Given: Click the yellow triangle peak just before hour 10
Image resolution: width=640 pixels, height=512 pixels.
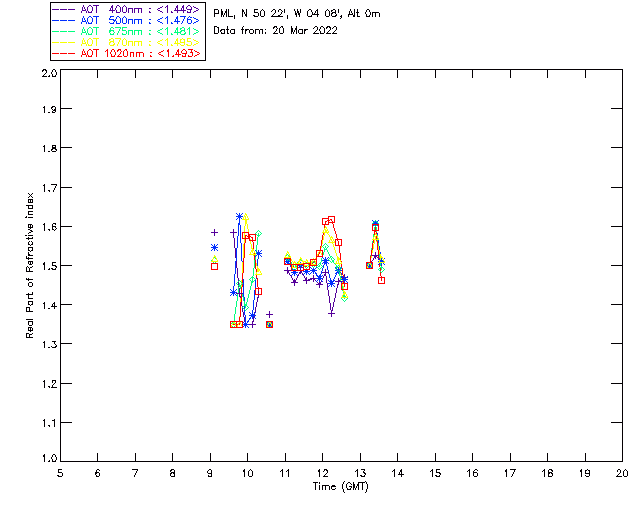Looking at the screenshot, I should [245, 216].
